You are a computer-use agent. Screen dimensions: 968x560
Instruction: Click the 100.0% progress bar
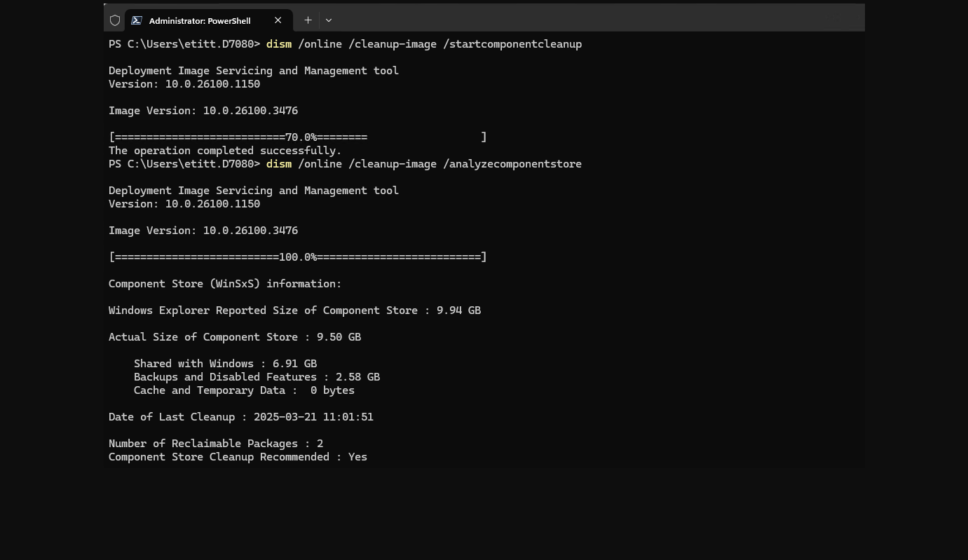coord(297,257)
